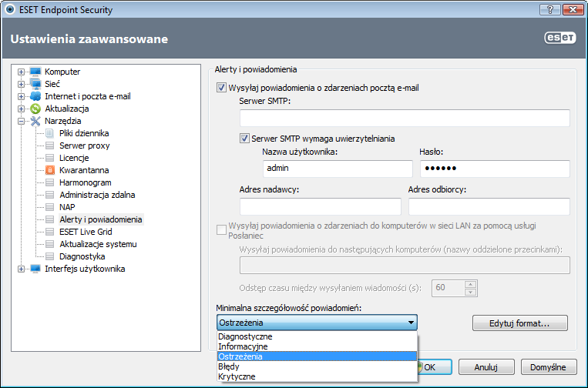Image resolution: width=588 pixels, height=388 pixels.
Task: Select Aktualizacja label in tree
Action: (67, 109)
